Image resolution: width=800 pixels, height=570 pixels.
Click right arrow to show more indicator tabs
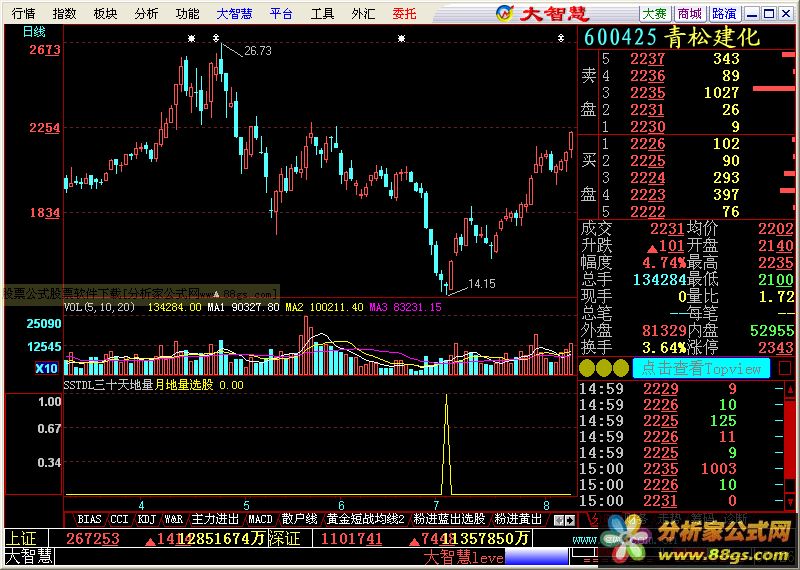pos(570,521)
